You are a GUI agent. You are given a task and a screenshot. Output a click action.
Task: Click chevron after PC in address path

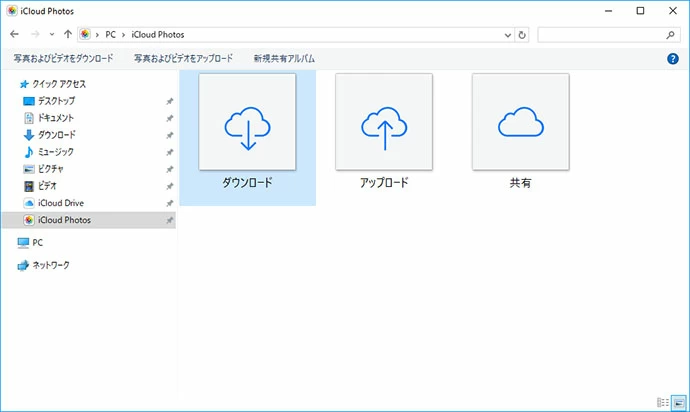tap(124, 35)
